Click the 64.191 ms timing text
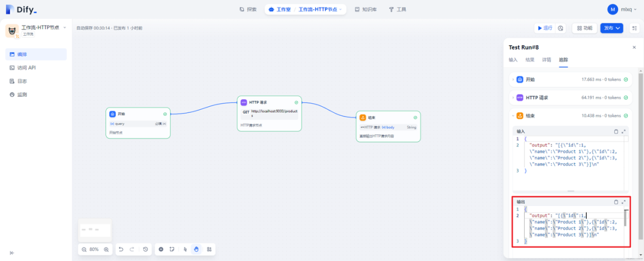Viewport: 644px width, 261px height. pyautogui.click(x=591, y=97)
